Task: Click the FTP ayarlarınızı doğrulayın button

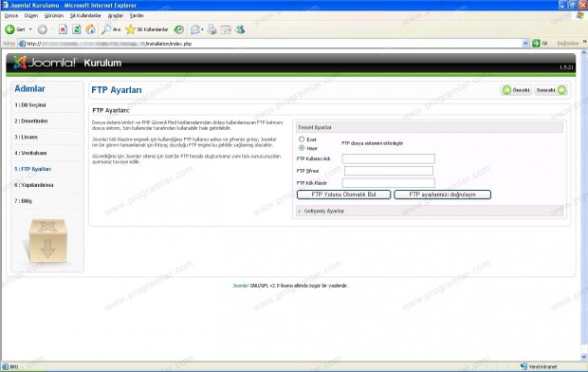Action: click(x=443, y=195)
